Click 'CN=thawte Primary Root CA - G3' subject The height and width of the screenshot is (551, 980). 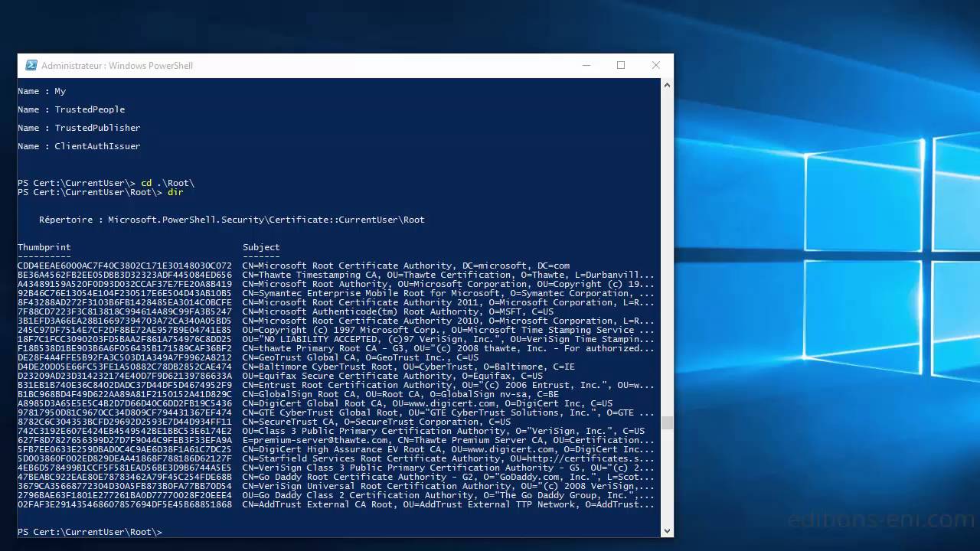tap(449, 348)
